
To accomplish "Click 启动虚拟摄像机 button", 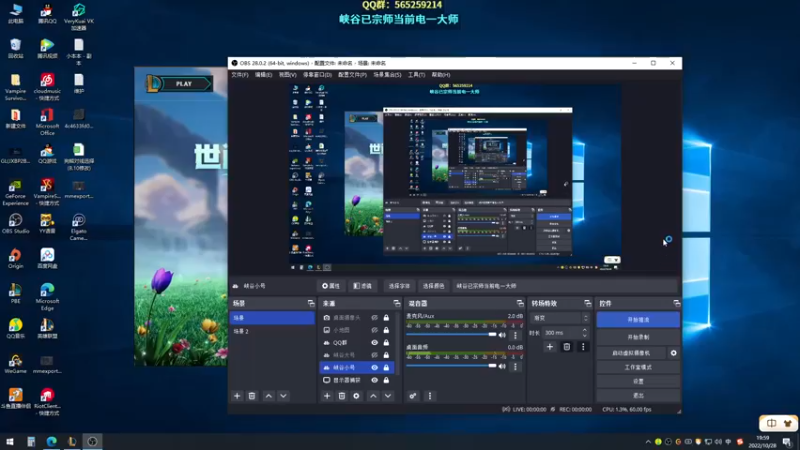I will [x=631, y=353].
